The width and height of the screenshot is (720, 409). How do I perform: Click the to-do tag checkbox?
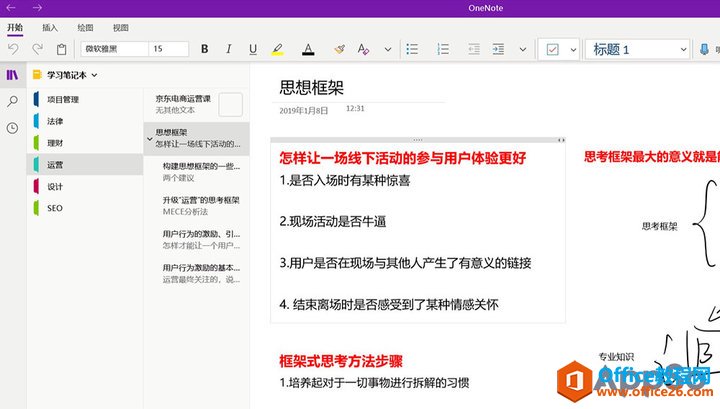[x=553, y=49]
